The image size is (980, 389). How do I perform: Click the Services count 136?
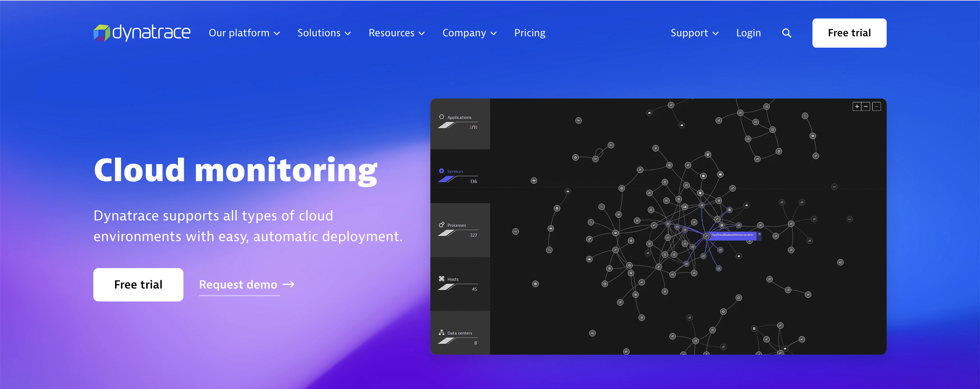click(x=473, y=182)
